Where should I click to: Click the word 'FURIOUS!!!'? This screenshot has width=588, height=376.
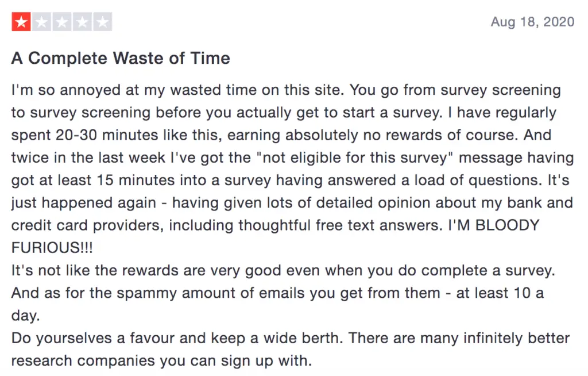point(52,248)
